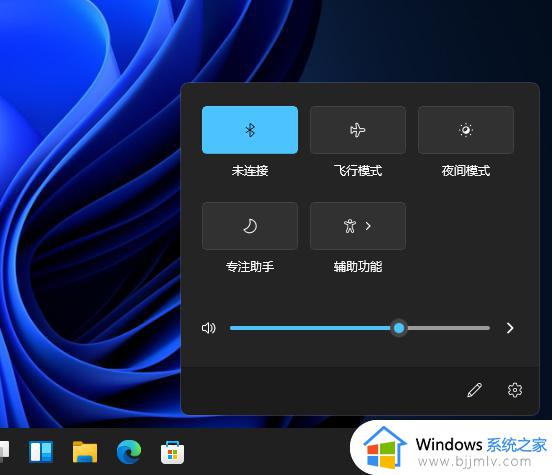
Task: Toggle the Bluetooth quick setting tile
Action: click(250, 130)
